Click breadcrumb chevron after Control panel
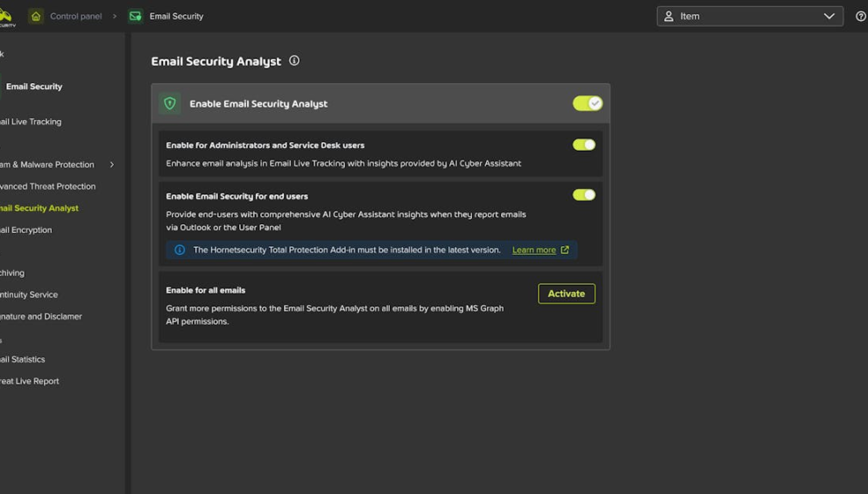The image size is (868, 494). (x=115, y=16)
